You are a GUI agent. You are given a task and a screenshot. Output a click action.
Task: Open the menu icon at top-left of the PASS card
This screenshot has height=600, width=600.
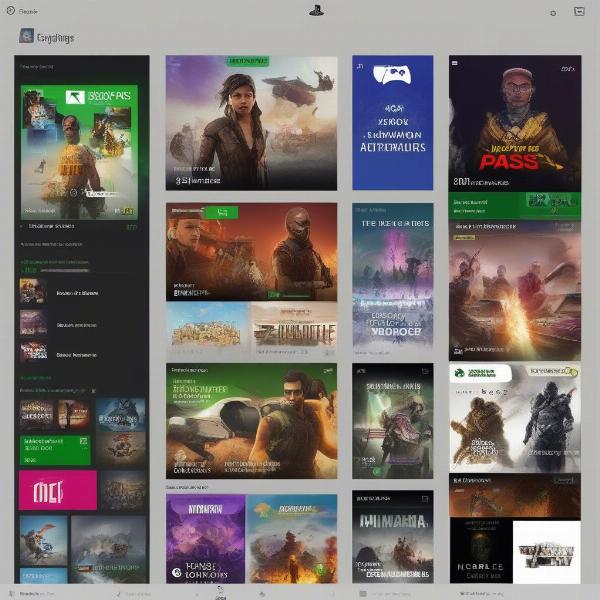(x=455, y=63)
